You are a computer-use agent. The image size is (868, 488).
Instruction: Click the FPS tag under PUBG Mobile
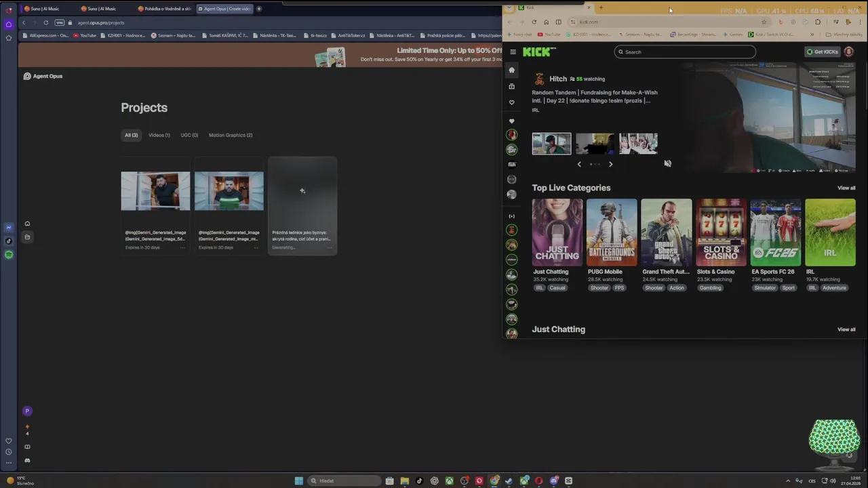click(x=619, y=288)
